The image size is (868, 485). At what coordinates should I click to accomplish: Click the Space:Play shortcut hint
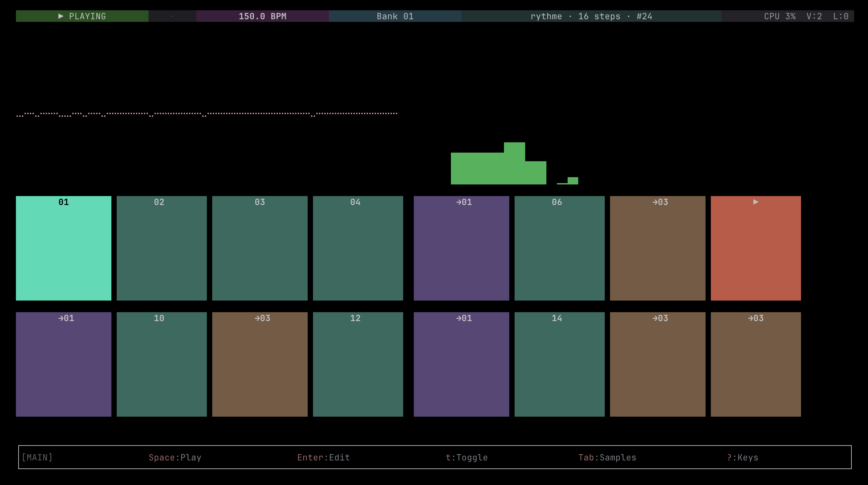[175, 457]
